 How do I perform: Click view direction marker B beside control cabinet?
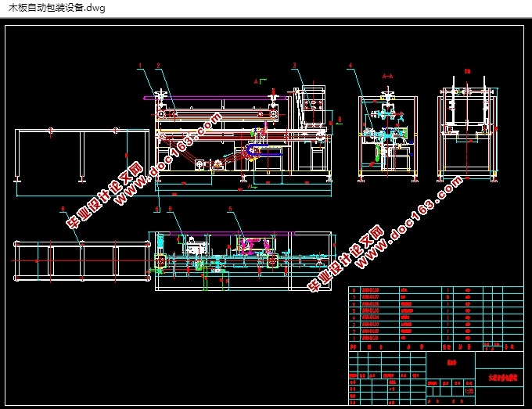[x=340, y=120]
